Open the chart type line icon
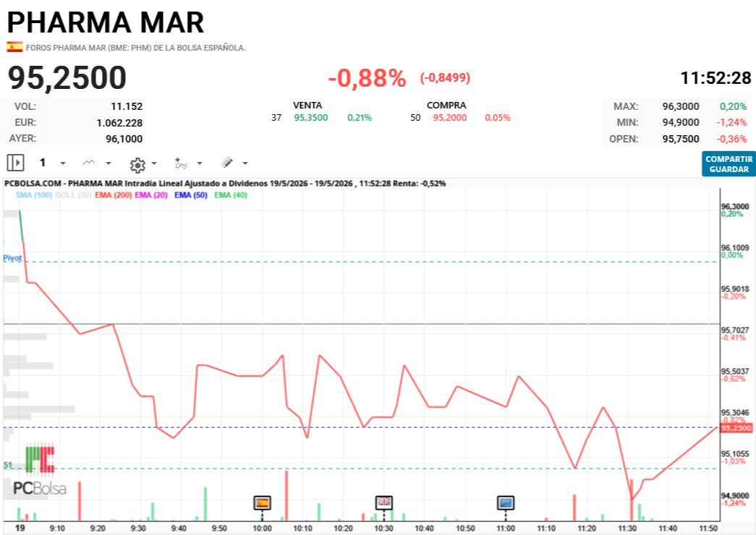This screenshot has width=756, height=535. (x=89, y=163)
